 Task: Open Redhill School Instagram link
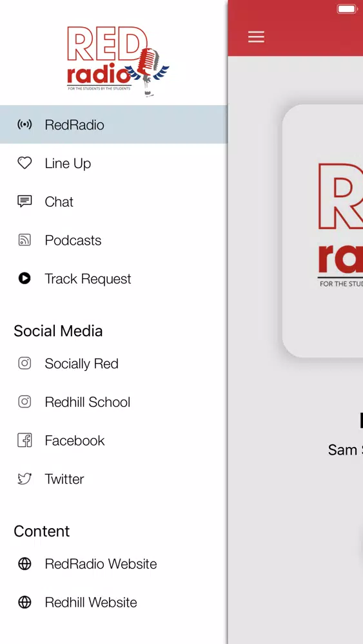click(x=113, y=402)
